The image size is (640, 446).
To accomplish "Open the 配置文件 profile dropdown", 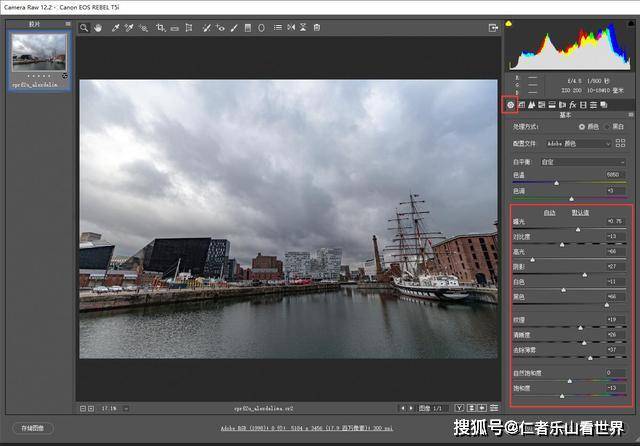I will tap(579, 144).
